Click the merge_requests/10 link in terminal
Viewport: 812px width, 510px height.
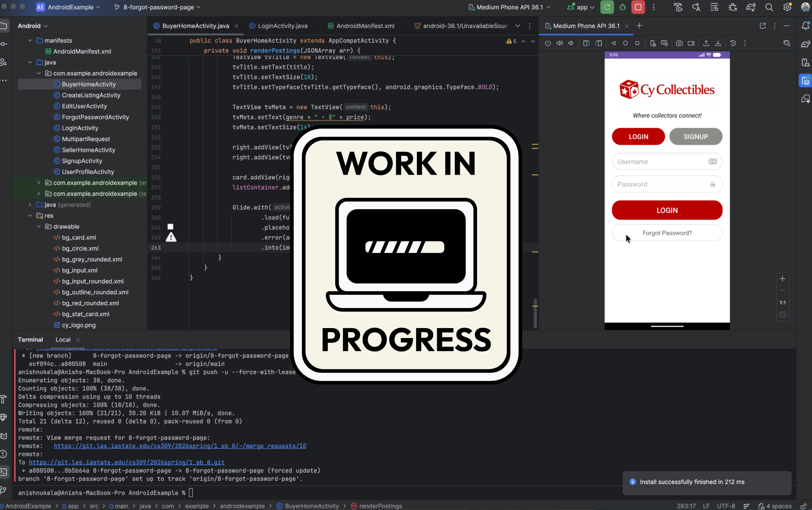point(180,446)
